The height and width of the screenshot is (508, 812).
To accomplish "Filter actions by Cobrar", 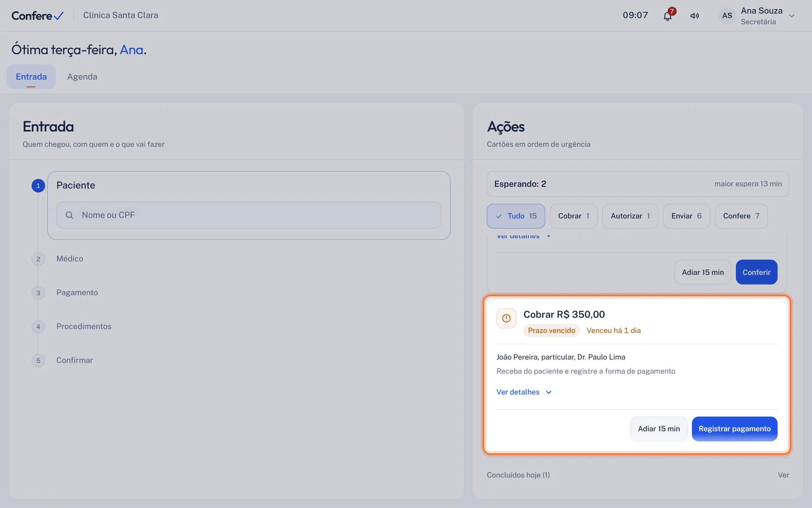I will point(573,216).
